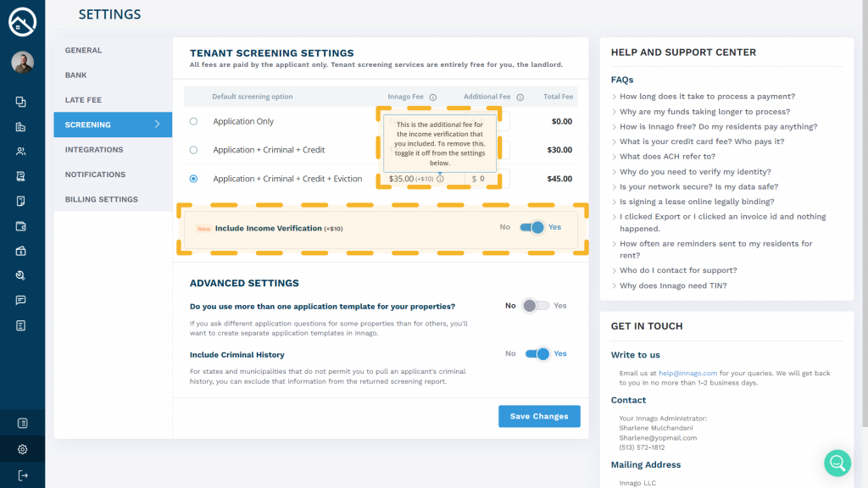Click the Innago house logo
The width and height of the screenshot is (868, 488).
[22, 22]
